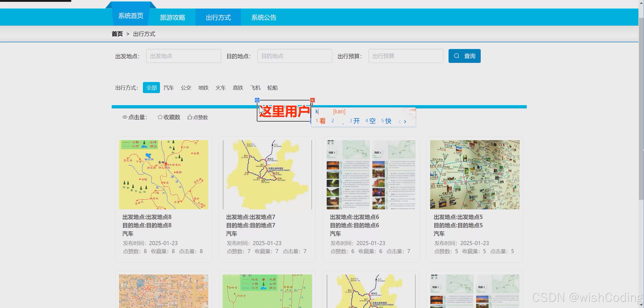Select IME candidate 开
The height and width of the screenshot is (308, 644).
(355, 121)
